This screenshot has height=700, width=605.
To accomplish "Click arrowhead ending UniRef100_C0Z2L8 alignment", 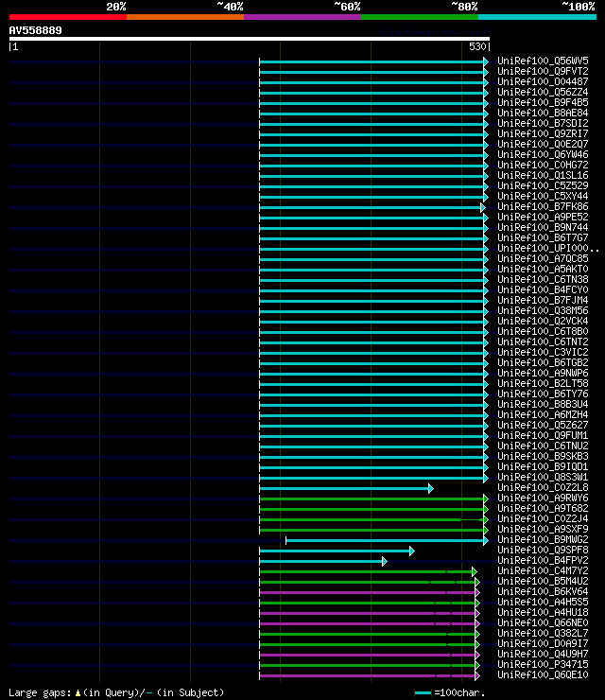I will pyautogui.click(x=431, y=489).
